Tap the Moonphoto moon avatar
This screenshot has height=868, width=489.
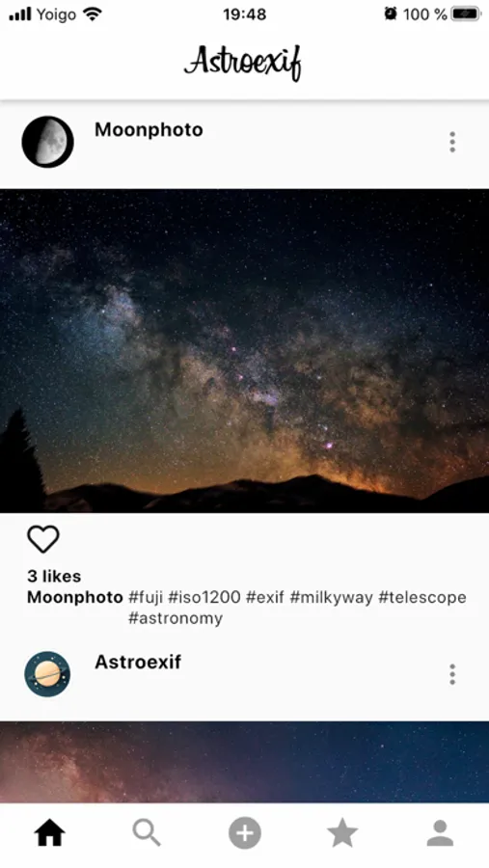[47, 142]
